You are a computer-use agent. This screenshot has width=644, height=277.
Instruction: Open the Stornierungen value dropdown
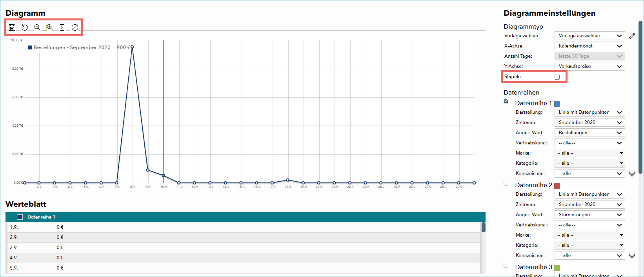point(589,215)
